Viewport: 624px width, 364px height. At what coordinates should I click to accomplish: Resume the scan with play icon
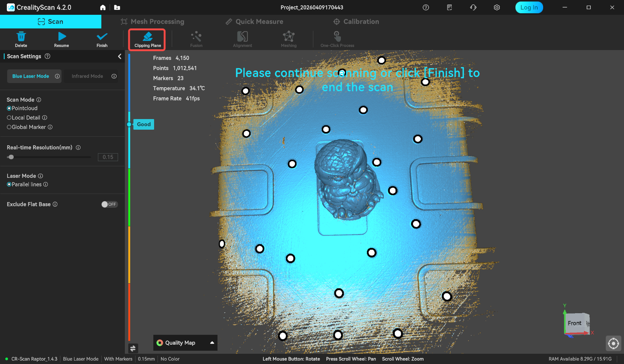(62, 37)
